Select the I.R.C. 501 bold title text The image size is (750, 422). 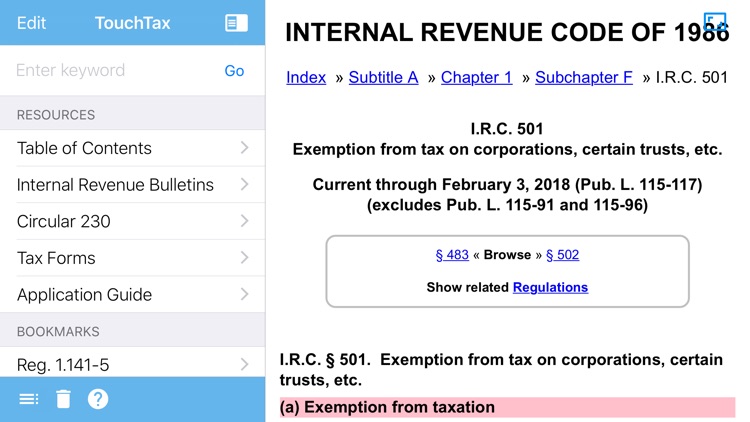(507, 129)
